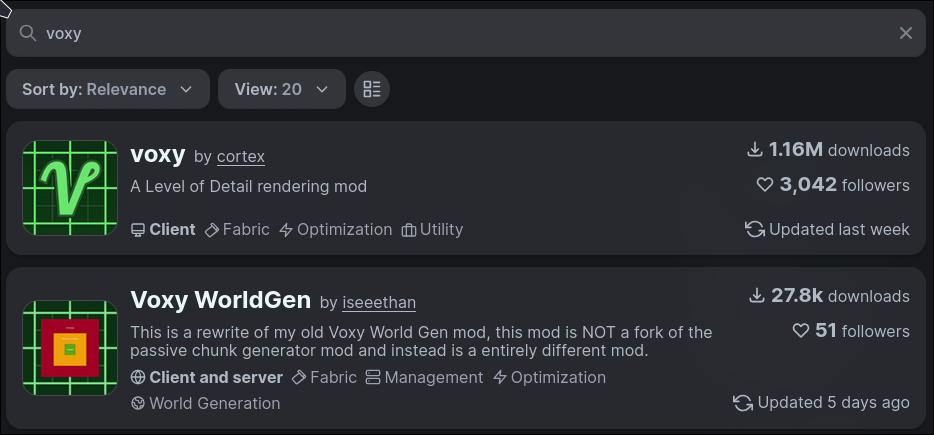This screenshot has height=435, width=934.
Task: Click the voxy downloads arrow icon
Action: click(755, 150)
